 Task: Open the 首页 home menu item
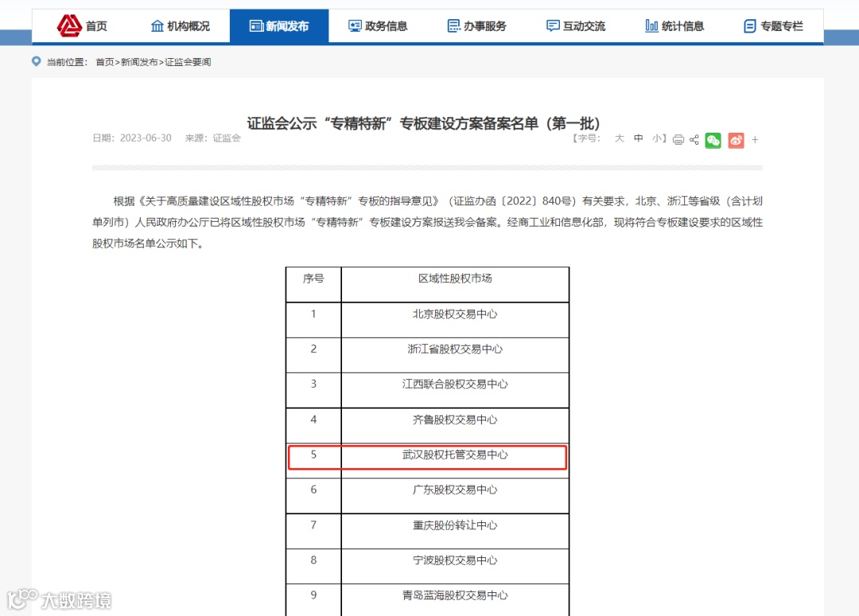pos(96,25)
